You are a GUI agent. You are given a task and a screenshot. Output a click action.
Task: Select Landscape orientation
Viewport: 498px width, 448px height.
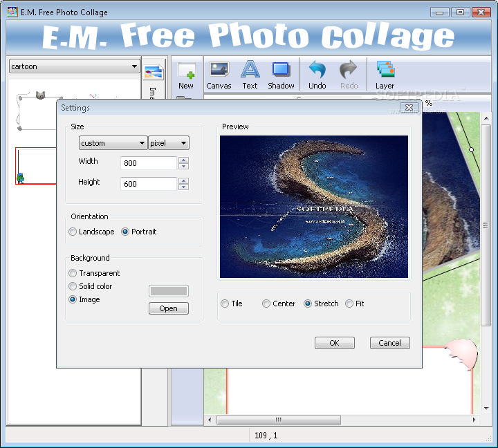point(91,232)
